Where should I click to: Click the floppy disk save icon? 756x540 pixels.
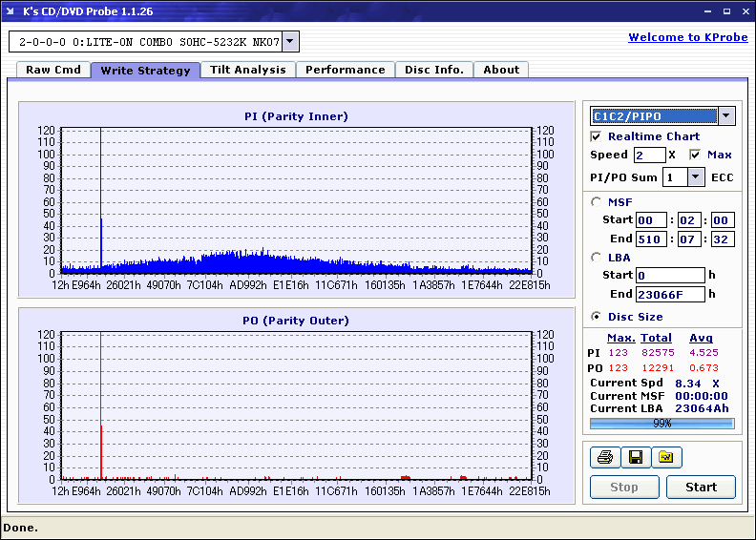coord(635,458)
